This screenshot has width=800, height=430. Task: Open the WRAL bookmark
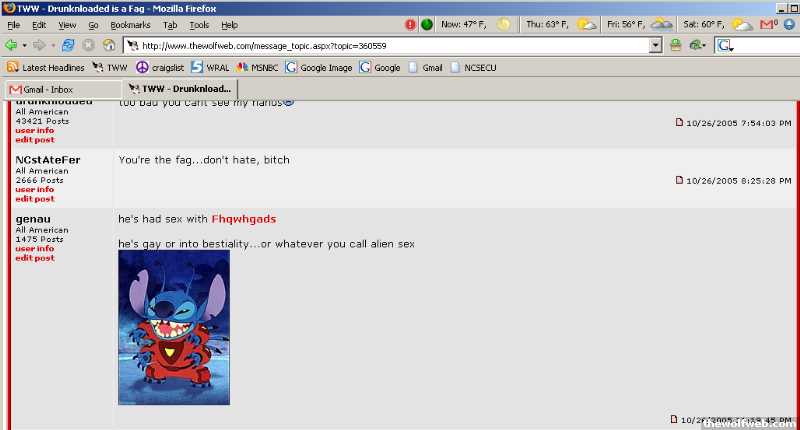click(210, 67)
